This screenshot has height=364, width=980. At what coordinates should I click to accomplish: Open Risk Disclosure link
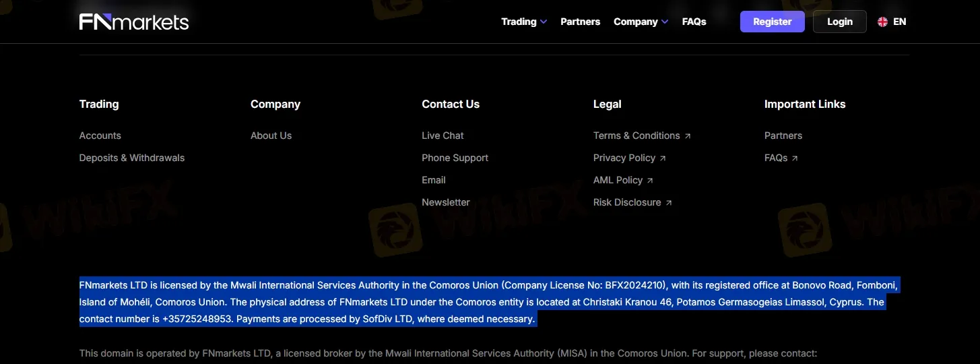pyautogui.click(x=627, y=202)
